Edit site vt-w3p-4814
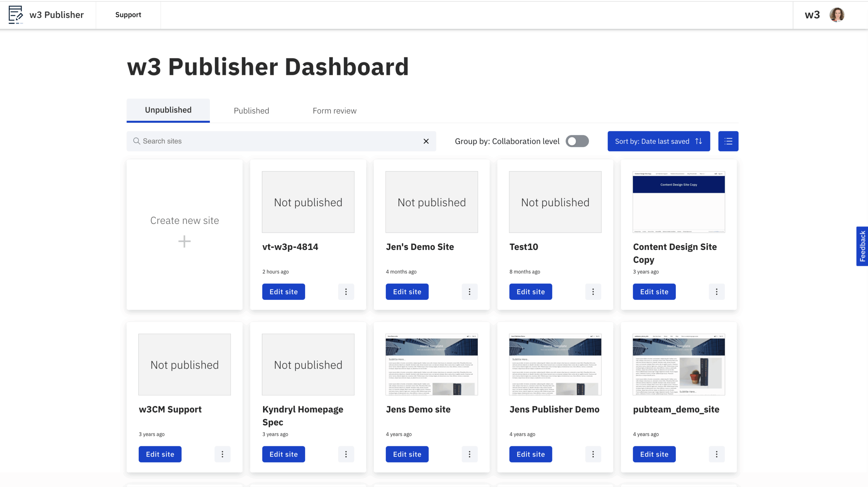The image size is (868, 487). pyautogui.click(x=283, y=292)
